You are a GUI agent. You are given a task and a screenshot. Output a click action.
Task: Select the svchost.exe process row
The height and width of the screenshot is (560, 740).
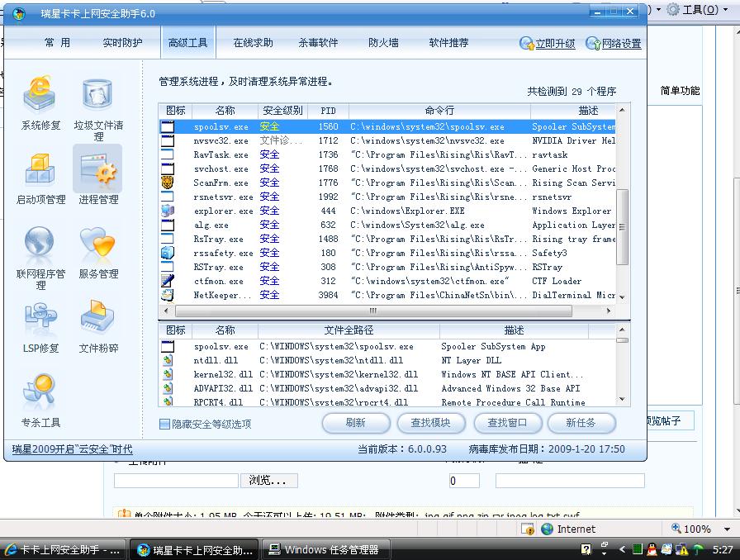(x=387, y=168)
